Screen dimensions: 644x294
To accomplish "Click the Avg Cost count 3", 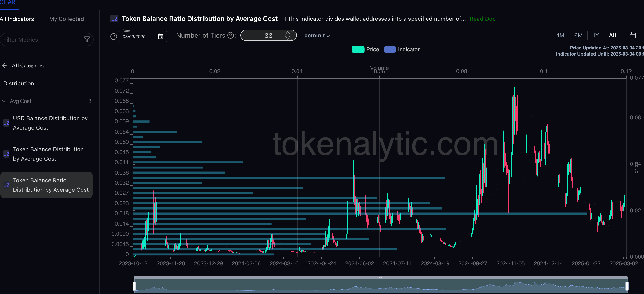I will tap(90, 101).
